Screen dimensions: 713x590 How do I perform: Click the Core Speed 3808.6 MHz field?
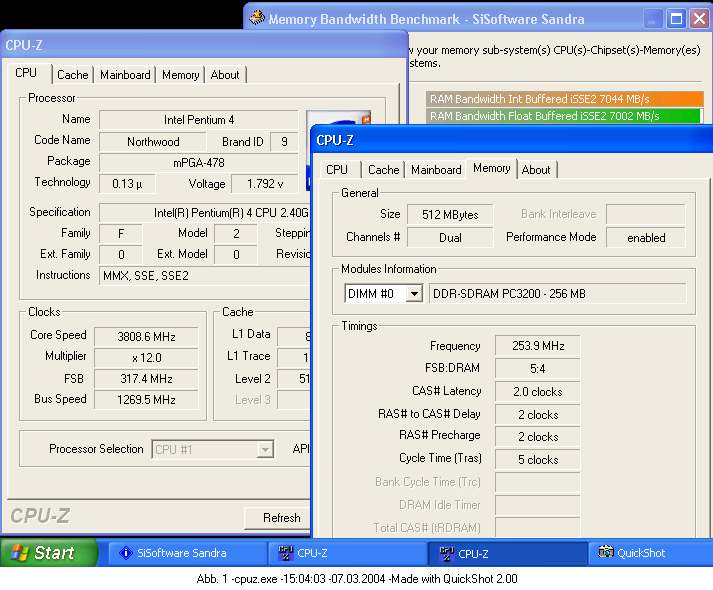click(146, 337)
